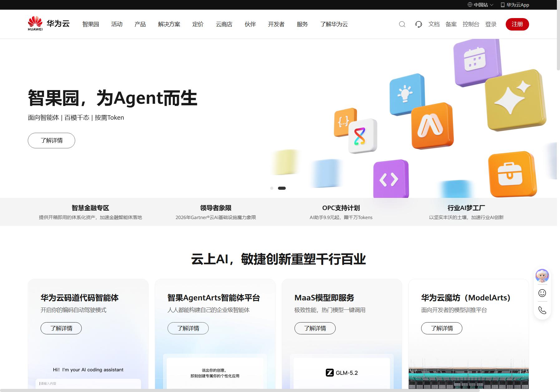Click the 华为云魔坊（ModelArts）card title
Image resolution: width=560 pixels, height=392 pixels.
[x=466, y=298]
